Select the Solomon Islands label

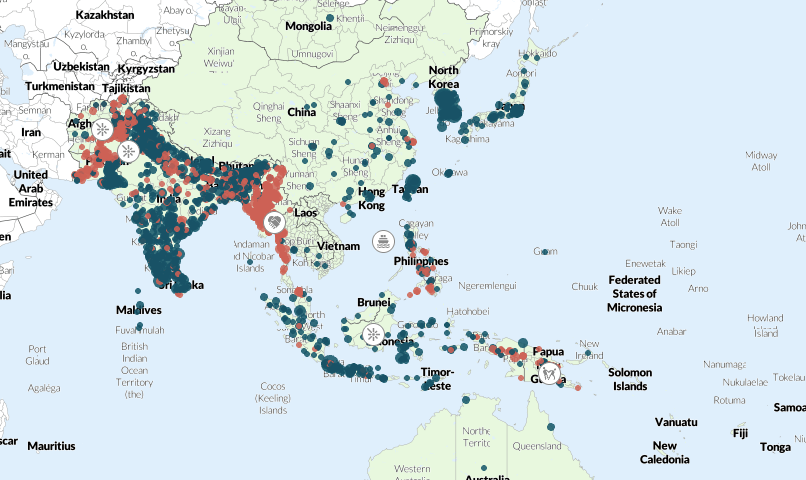(x=630, y=379)
